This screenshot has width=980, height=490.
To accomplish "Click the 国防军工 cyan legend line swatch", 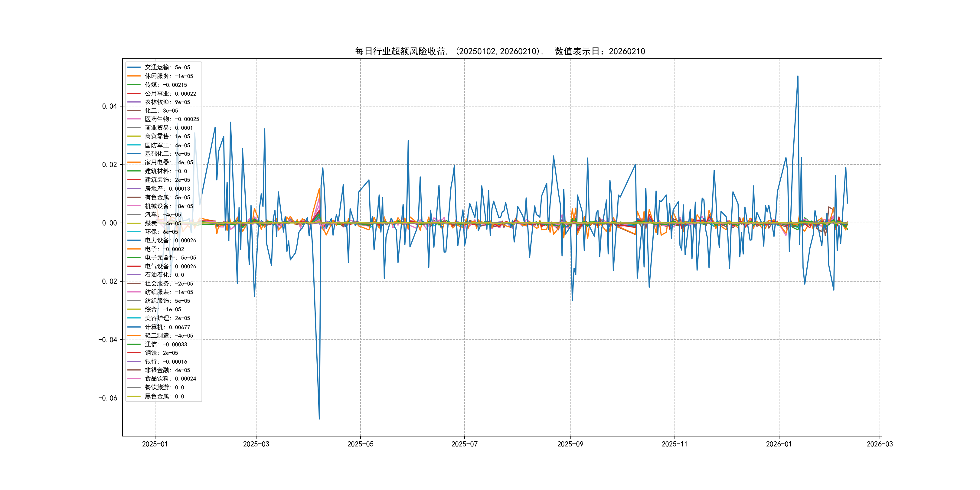I will 133,145.
